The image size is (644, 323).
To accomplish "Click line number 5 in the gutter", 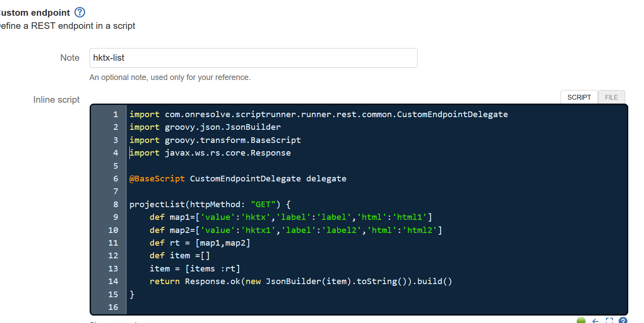I will (115, 166).
